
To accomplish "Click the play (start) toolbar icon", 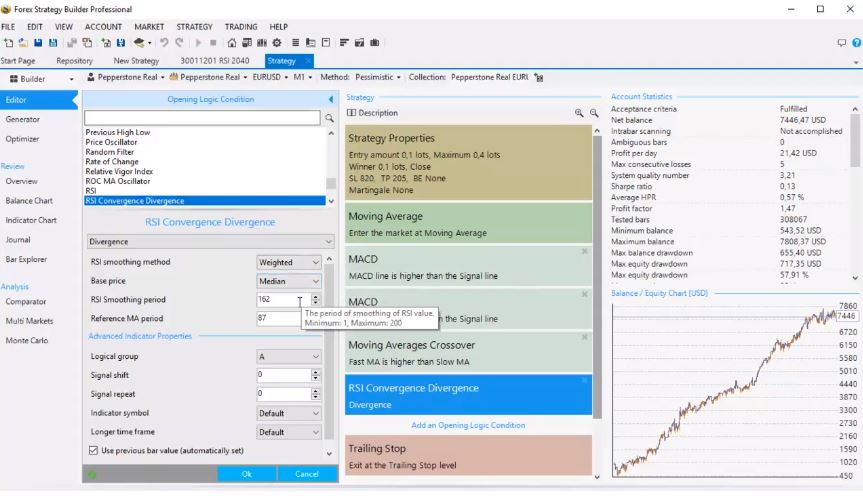I will [198, 43].
